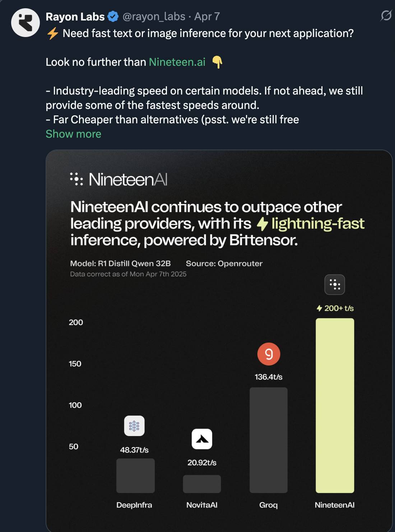Image resolution: width=395 pixels, height=532 pixels.
Task: Click the Groq bar in chart
Action: pyautogui.click(x=269, y=440)
